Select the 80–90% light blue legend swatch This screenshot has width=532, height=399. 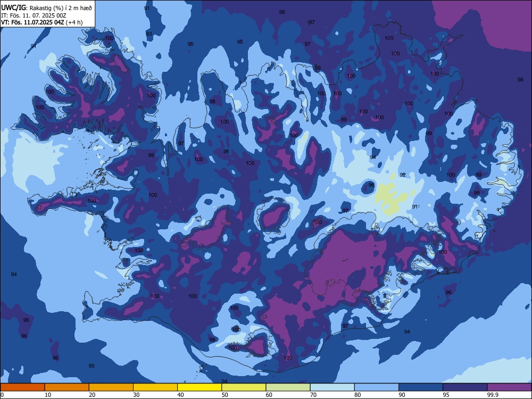click(x=377, y=387)
